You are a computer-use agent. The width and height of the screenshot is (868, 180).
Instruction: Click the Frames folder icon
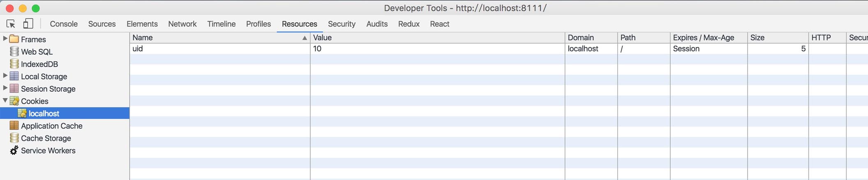click(14, 39)
